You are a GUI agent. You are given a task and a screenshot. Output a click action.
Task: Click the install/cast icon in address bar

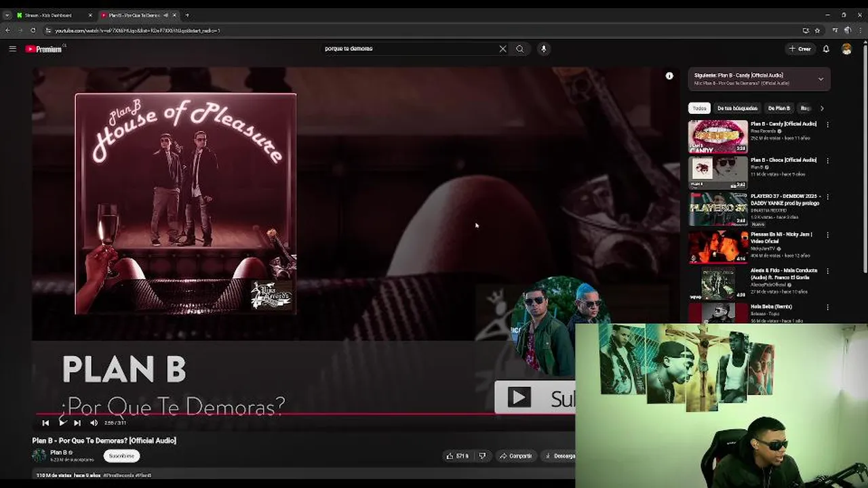click(x=806, y=30)
